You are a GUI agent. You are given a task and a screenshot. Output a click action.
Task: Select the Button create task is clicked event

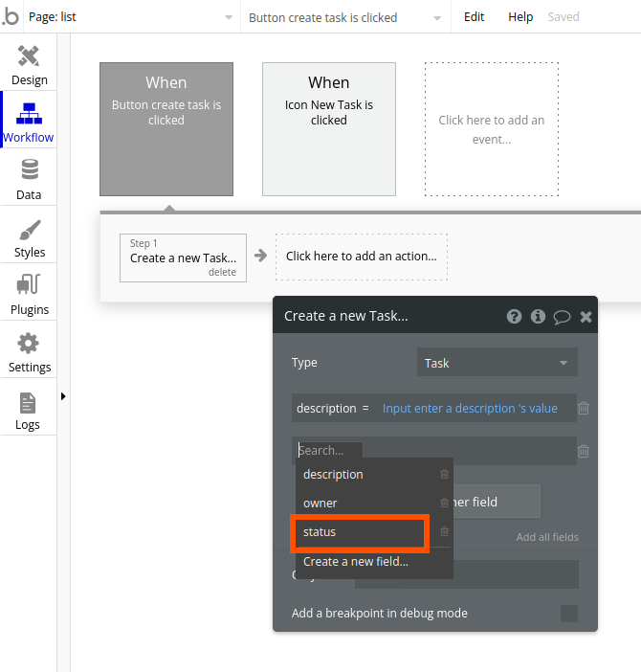click(x=166, y=129)
